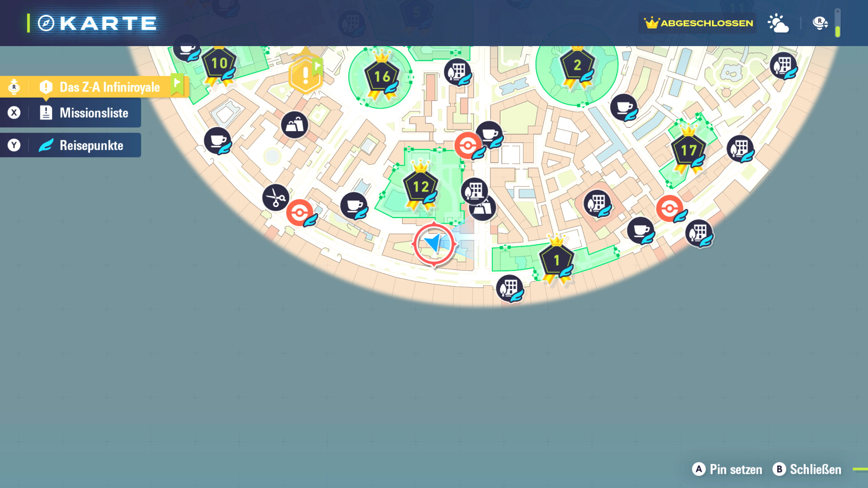
Task: Select the bottommost building icon on map
Action: [x=509, y=288]
